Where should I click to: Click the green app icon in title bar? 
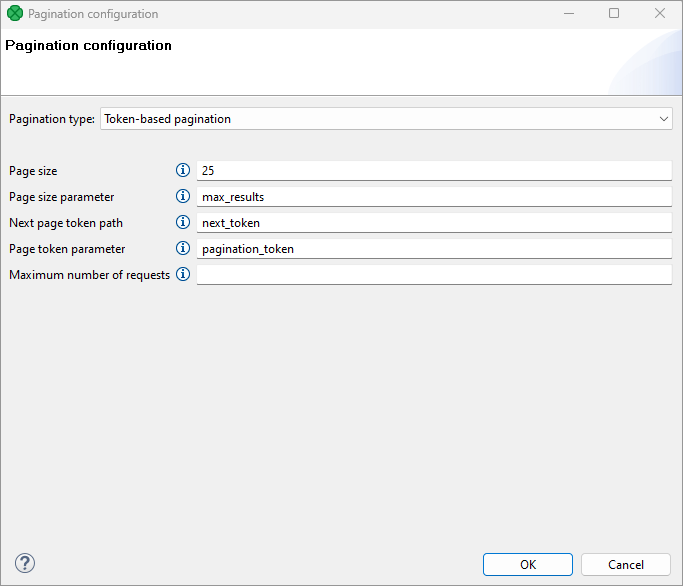(14, 14)
